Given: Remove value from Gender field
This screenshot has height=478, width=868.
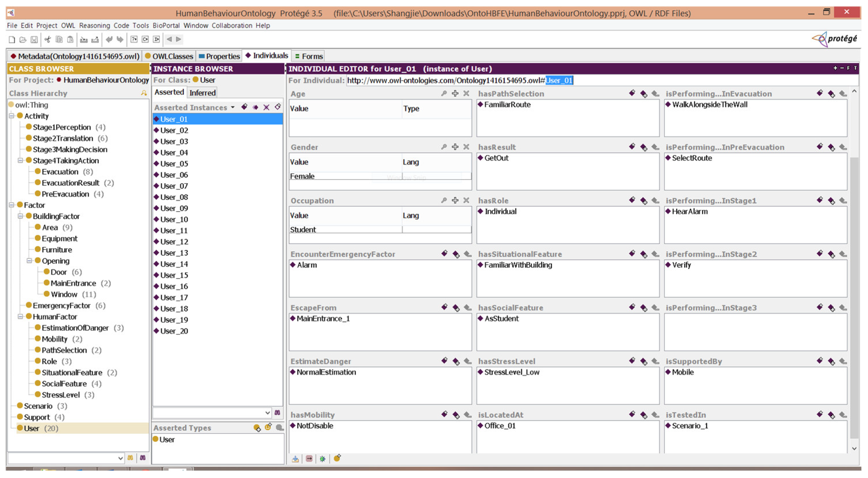Looking at the screenshot, I should click(x=466, y=147).
